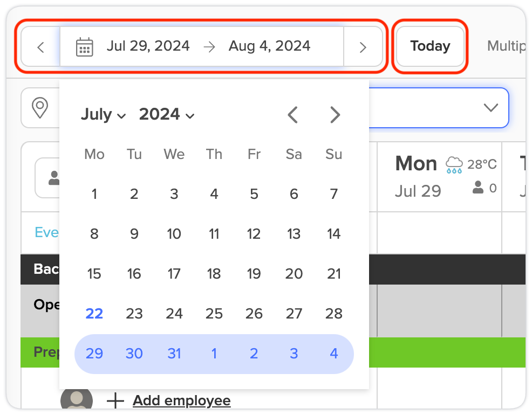The width and height of the screenshot is (532, 415).
Task: Show previous month in date picker
Action: pyautogui.click(x=292, y=115)
